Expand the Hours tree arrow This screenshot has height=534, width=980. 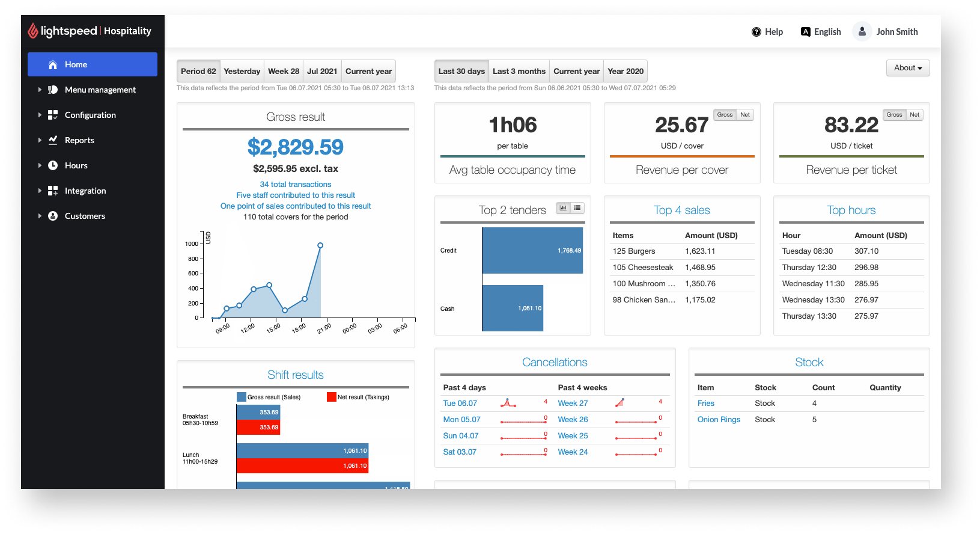click(40, 165)
